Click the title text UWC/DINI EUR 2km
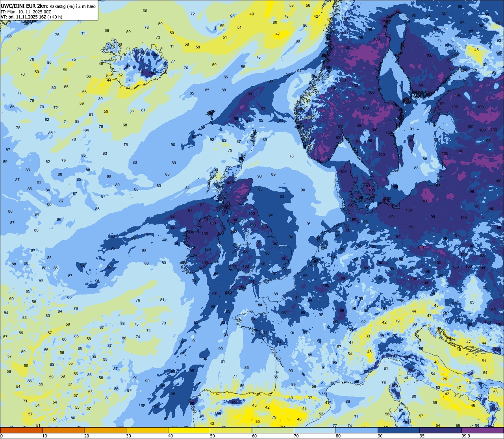504x439 pixels. 24,5
